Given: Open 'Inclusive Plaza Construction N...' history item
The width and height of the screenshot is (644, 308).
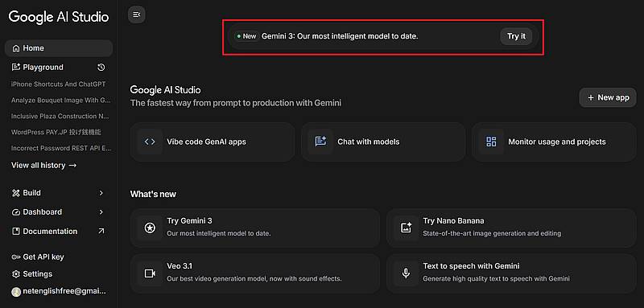Looking at the screenshot, I should 60,116.
